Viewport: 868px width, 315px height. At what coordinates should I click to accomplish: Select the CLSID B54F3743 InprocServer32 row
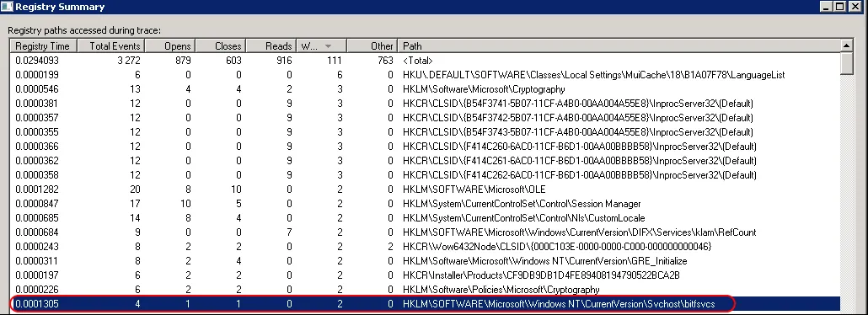[425, 132]
